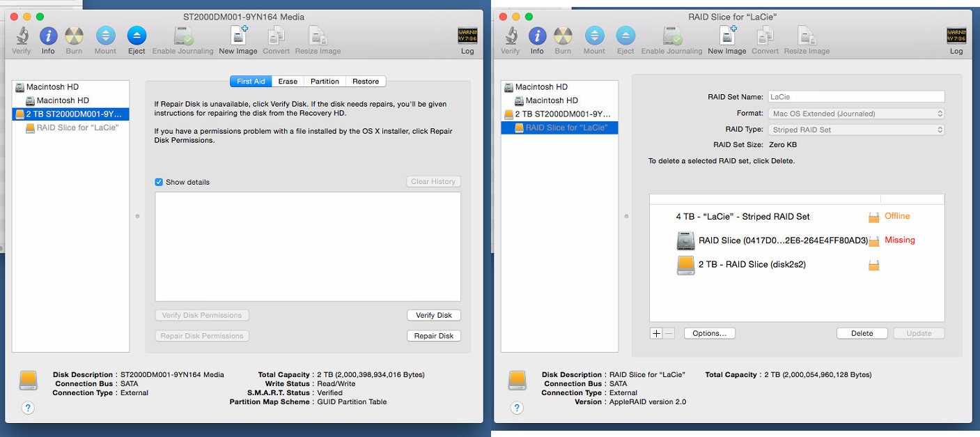
Task: Select 2 TB ST2000DM001 disk in left window
Action: [x=70, y=114]
